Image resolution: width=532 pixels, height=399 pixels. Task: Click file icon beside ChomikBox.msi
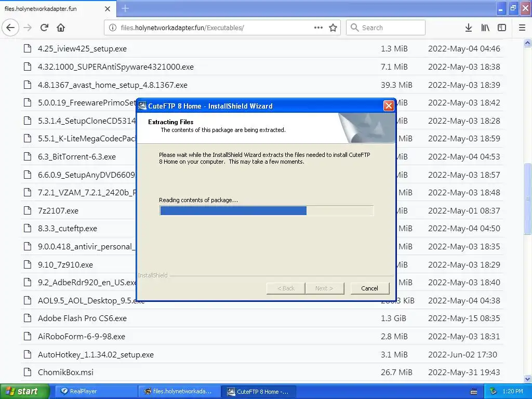click(28, 372)
